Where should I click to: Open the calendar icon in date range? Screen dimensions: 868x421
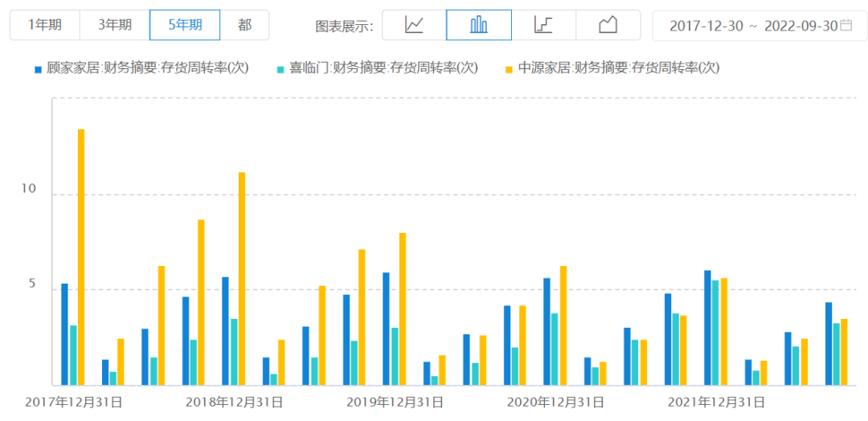(x=845, y=25)
